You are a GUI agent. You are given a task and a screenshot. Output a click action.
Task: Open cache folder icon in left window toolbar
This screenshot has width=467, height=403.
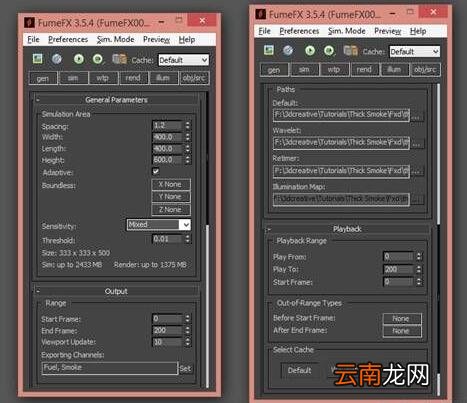point(119,59)
